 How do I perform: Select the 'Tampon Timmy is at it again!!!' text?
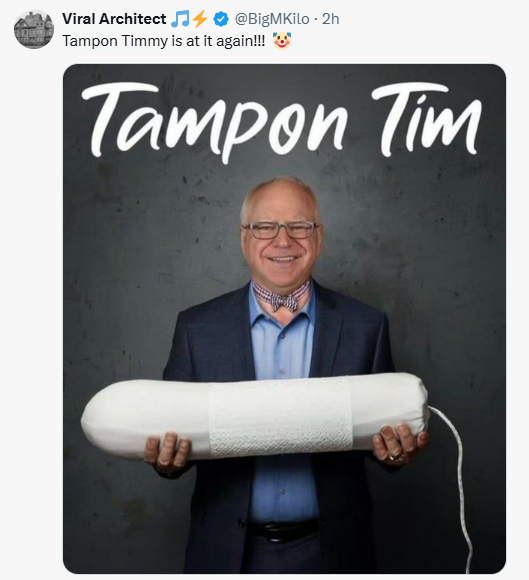pyautogui.click(x=164, y=41)
